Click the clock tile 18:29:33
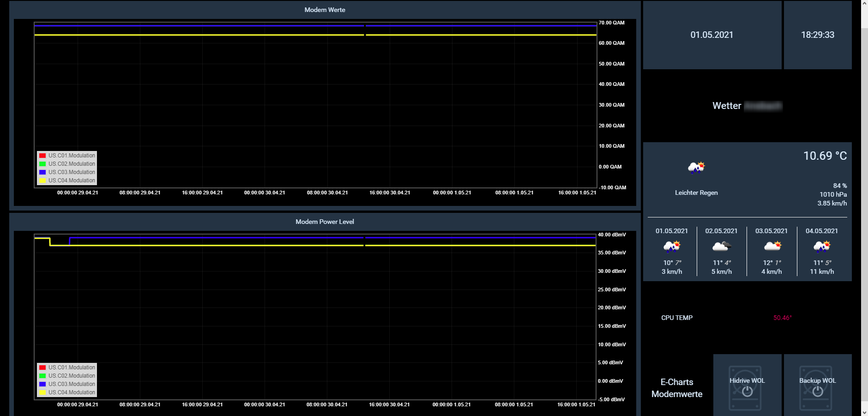The image size is (868, 416). [x=818, y=35]
